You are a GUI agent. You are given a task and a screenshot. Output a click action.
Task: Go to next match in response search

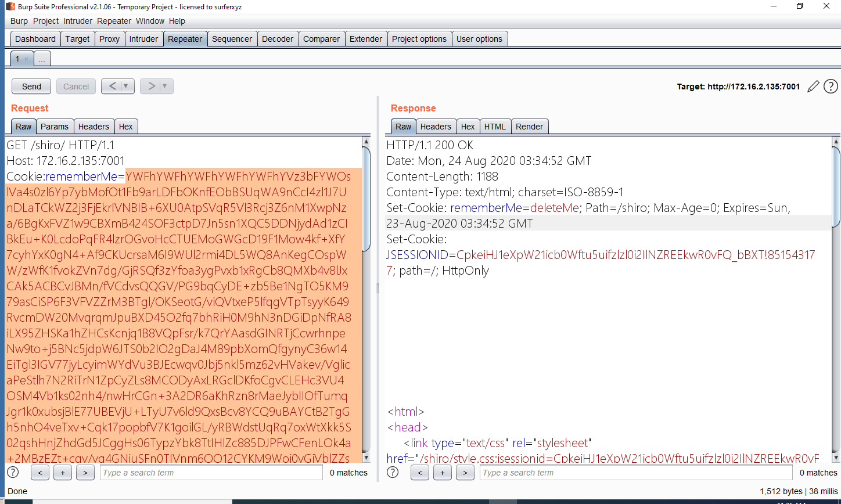[x=465, y=473]
